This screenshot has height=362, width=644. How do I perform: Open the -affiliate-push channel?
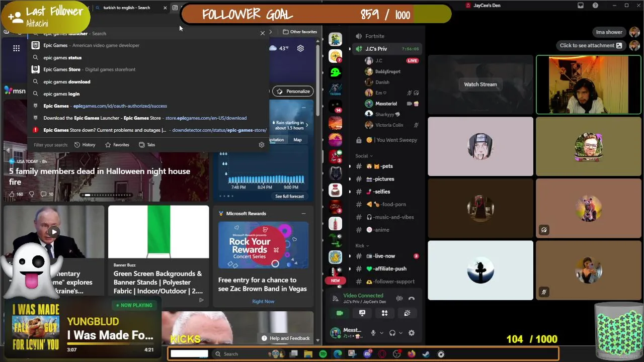click(387, 268)
